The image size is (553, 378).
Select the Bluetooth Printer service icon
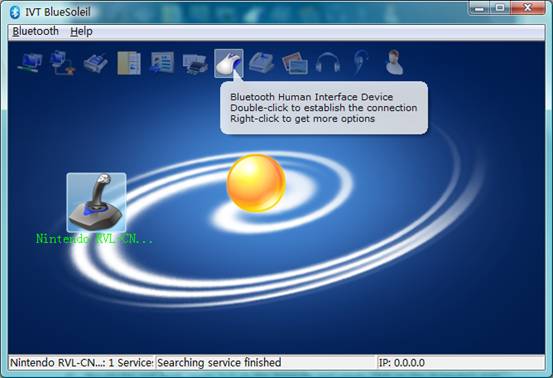coord(195,64)
